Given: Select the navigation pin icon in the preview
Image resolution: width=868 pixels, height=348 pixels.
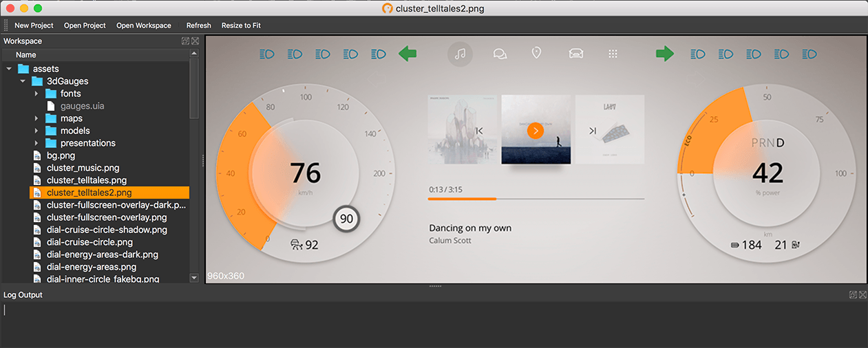Looking at the screenshot, I should [536, 53].
